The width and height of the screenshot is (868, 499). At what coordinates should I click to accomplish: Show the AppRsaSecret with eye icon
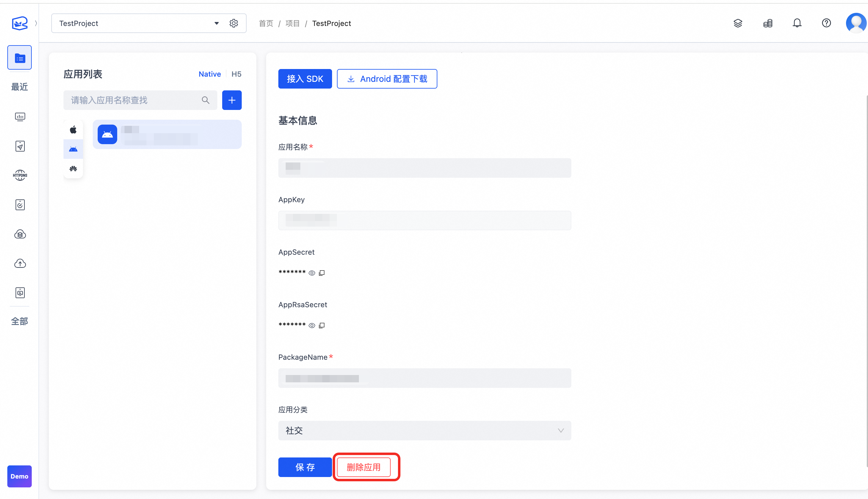(x=312, y=325)
